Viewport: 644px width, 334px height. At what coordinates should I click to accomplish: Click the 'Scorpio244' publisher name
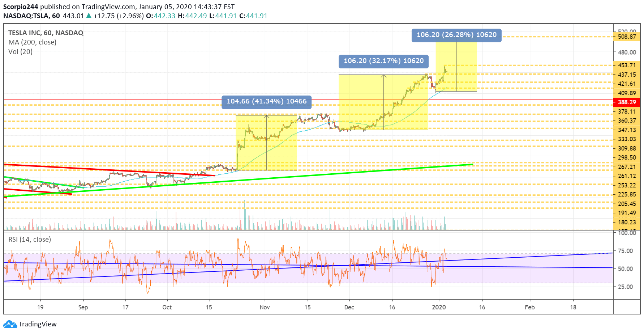[21, 7]
